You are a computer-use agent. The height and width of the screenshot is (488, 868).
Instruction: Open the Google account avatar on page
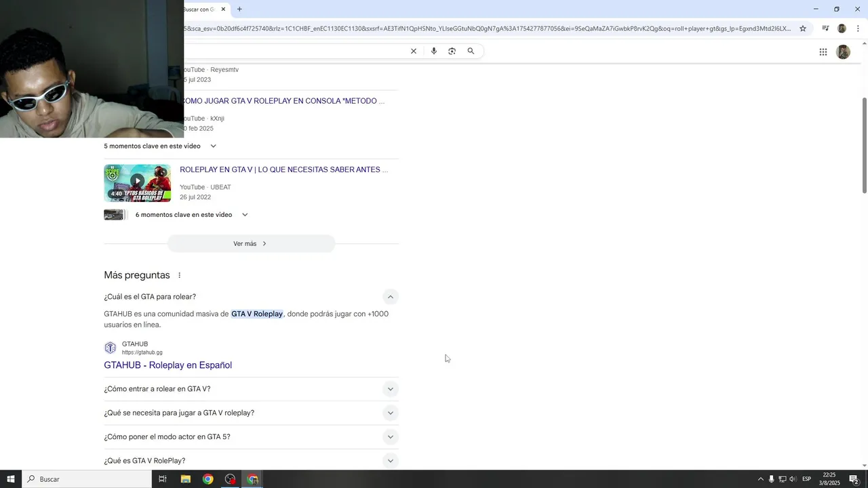(844, 52)
